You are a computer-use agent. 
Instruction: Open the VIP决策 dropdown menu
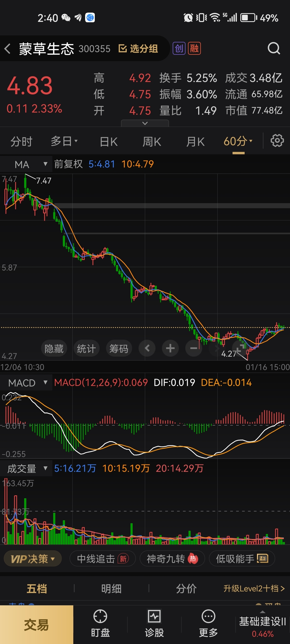[33, 559]
